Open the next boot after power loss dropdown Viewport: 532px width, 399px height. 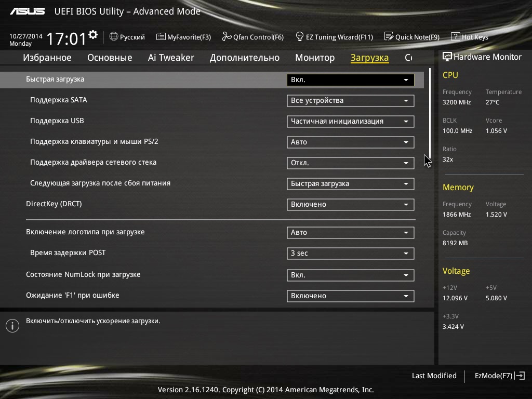[351, 184]
